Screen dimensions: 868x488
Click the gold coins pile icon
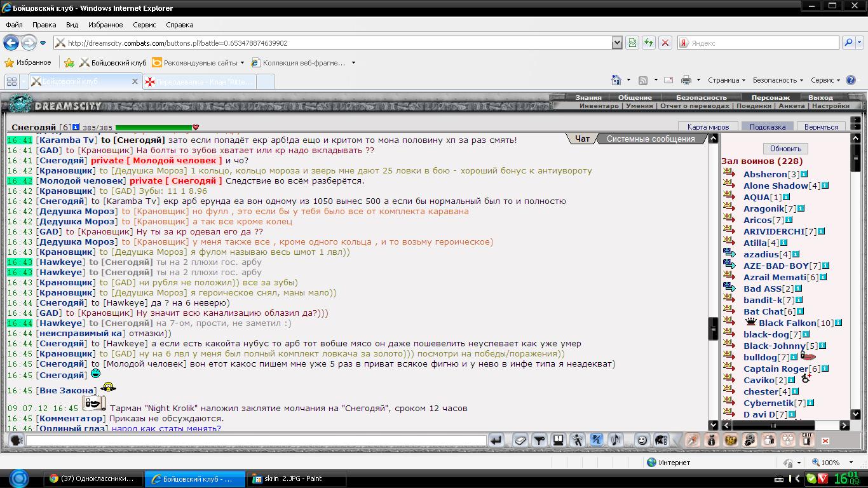pos(731,440)
